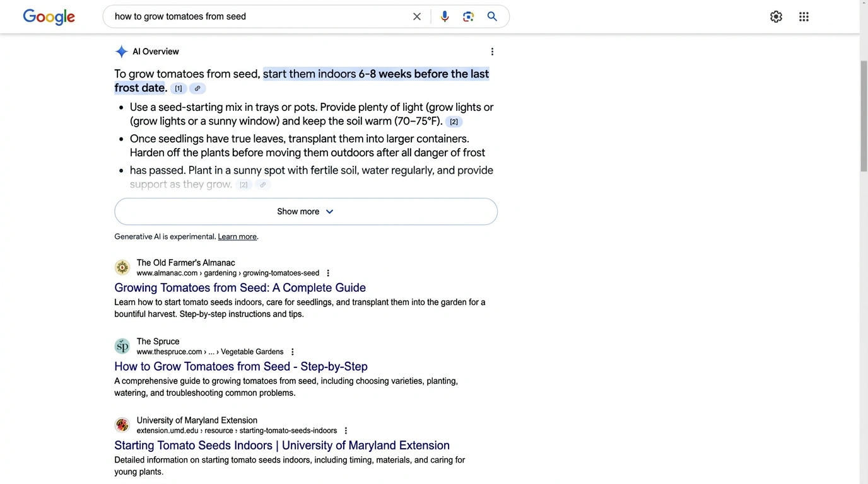
Task: Click University of Maryland Extension site name
Action: [x=197, y=420]
